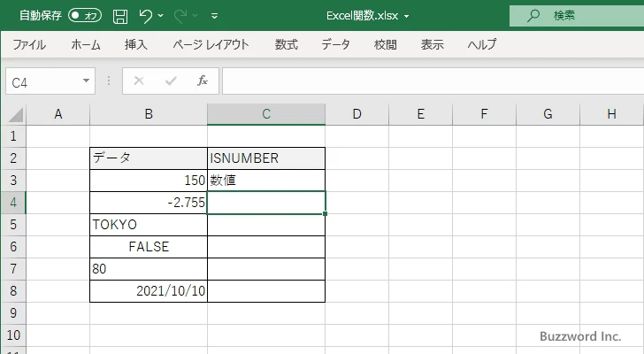Select row 3 header

point(13,181)
